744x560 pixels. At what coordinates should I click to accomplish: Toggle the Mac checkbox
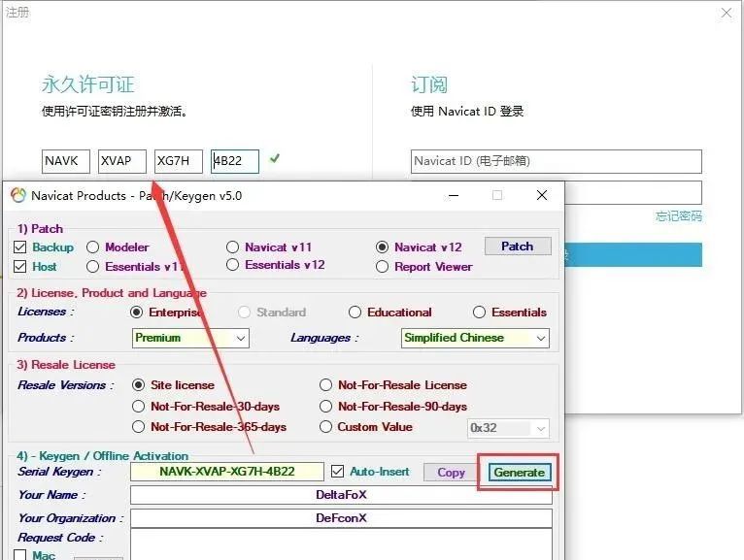(x=20, y=555)
